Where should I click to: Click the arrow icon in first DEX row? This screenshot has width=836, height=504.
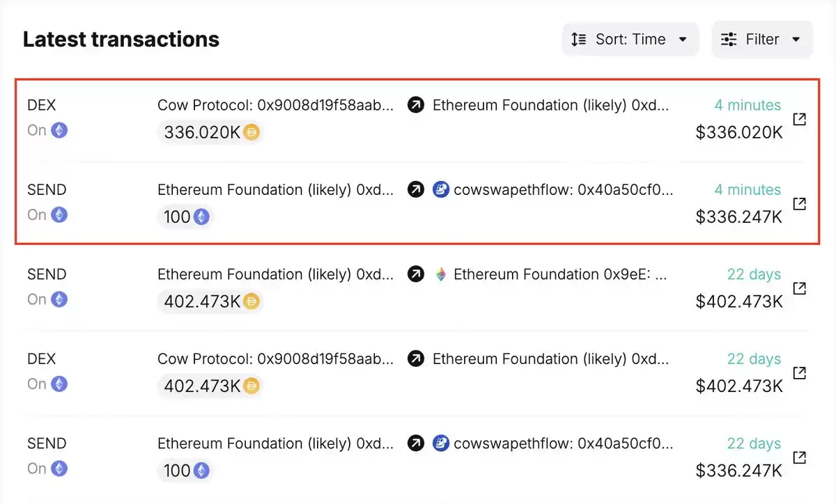[x=416, y=106]
